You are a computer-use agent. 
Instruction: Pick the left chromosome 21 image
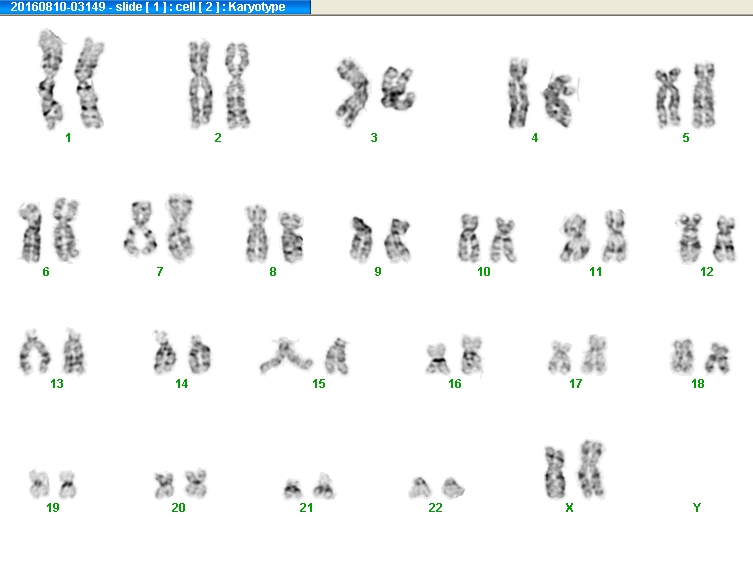(292, 489)
